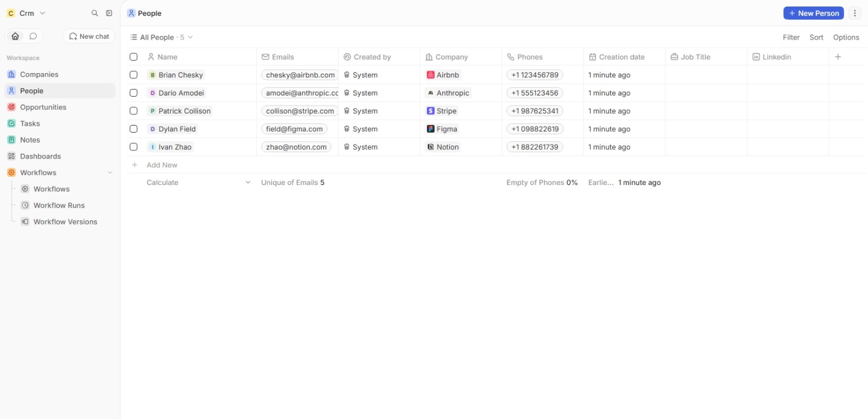Select the Ivan Zhao row checkbox
This screenshot has height=419, width=868.
point(134,147)
